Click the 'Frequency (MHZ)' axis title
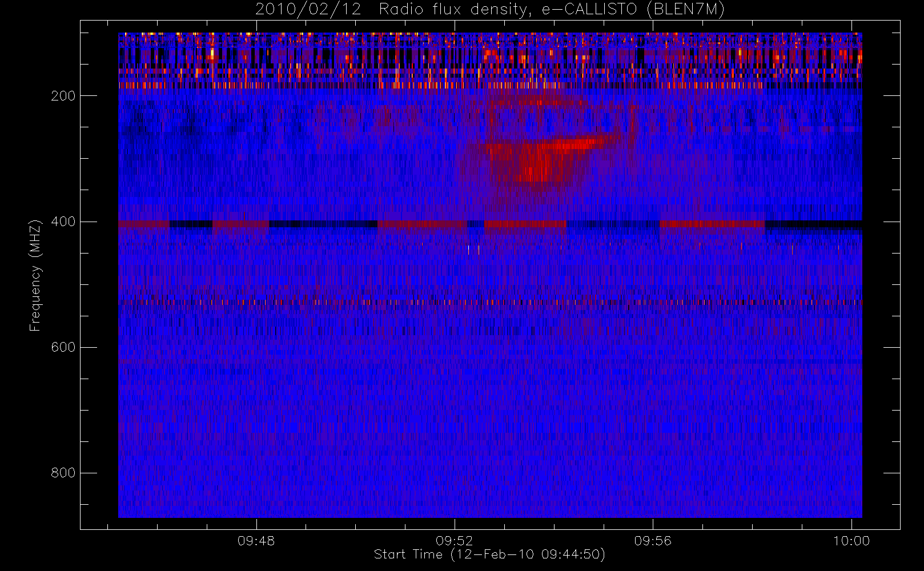The image size is (924, 571). tap(35, 275)
